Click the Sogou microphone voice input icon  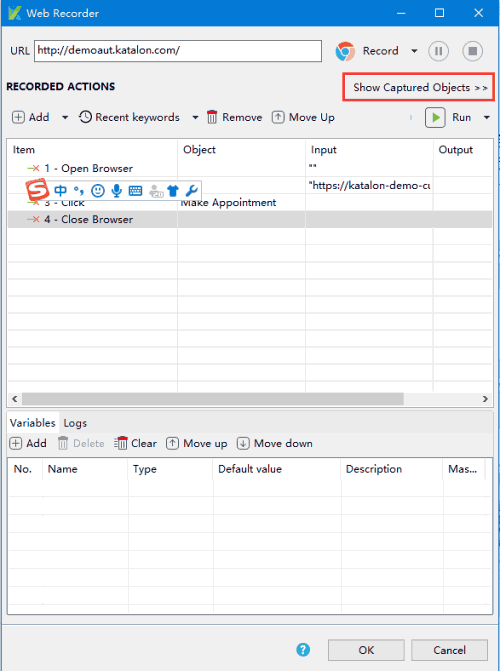pyautogui.click(x=116, y=190)
